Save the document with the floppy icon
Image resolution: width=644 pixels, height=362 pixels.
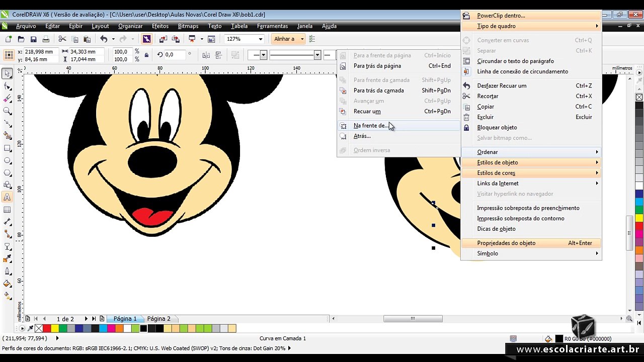pos(33,39)
